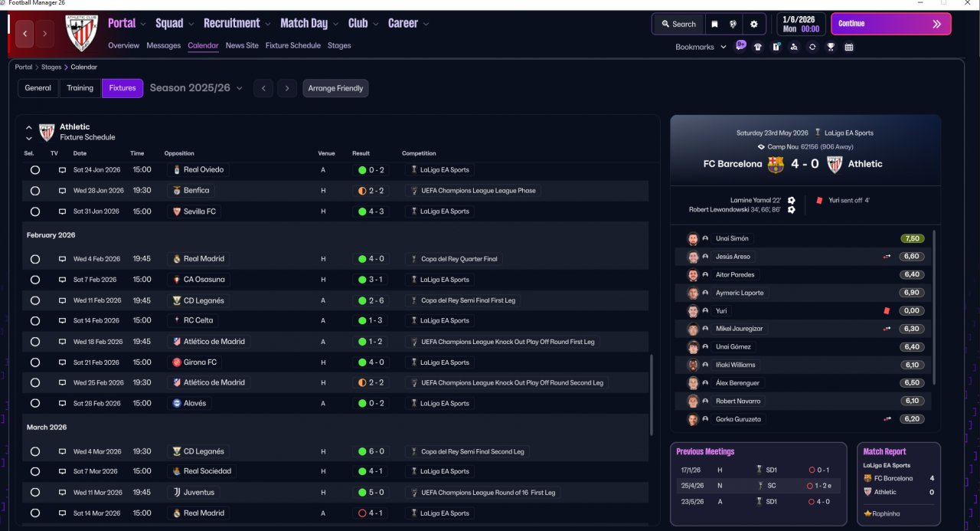The width and height of the screenshot is (980, 531).
Task: Click the Arrange Friendly button
Action: [335, 88]
